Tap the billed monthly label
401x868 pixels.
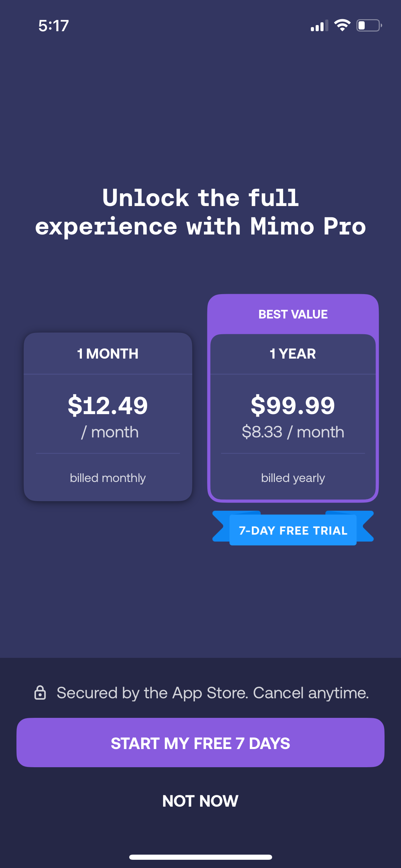pyautogui.click(x=108, y=478)
